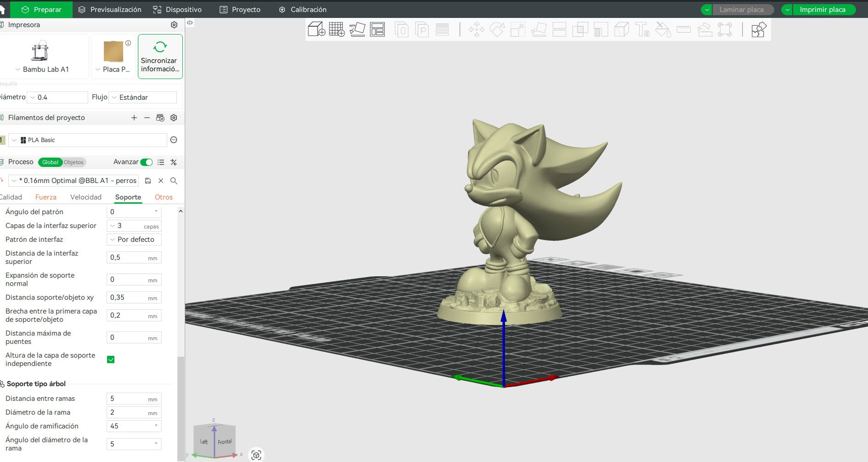Screen dimensions: 868x462
Task: Collapse the sidebar with the arrows icon
Action: [x=190, y=23]
